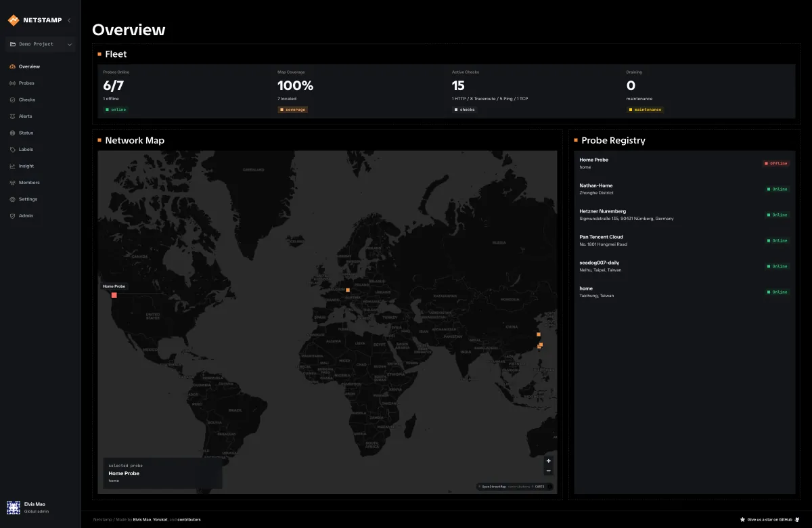Select seadog007-daily registry row

point(684,266)
